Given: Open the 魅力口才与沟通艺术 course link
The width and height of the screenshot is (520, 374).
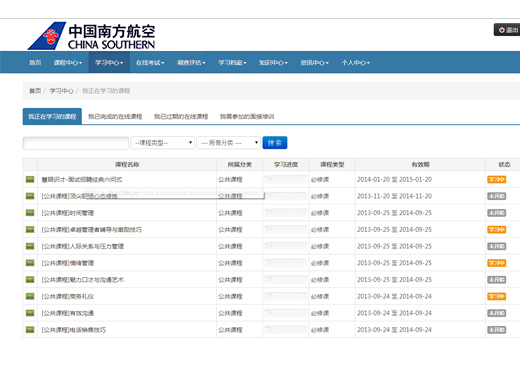Looking at the screenshot, I should click(83, 280).
